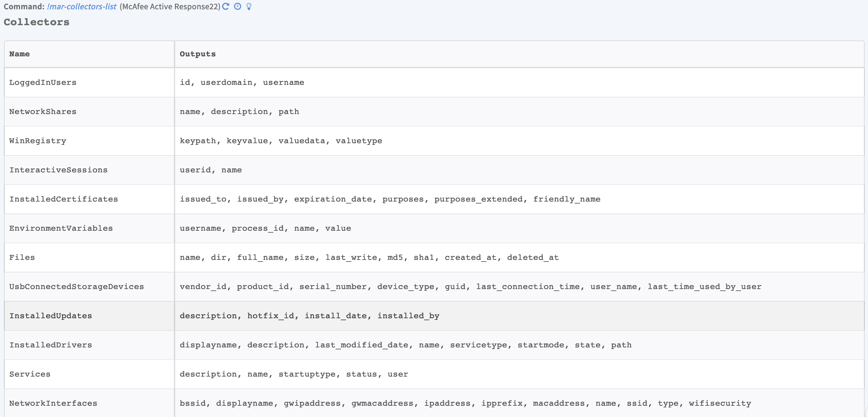
Task: Click the Outputs column header
Action: pyautogui.click(x=197, y=54)
